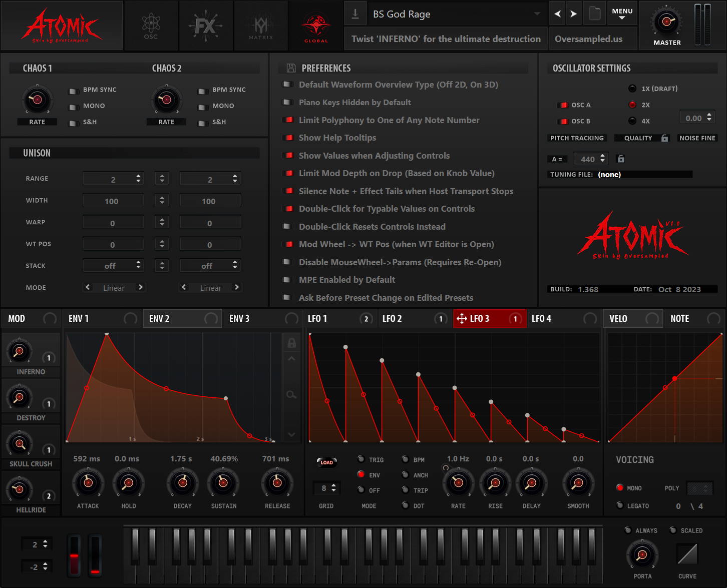727x588 pixels.
Task: Select next first Unison Mode Linear arrow
Action: (x=141, y=287)
